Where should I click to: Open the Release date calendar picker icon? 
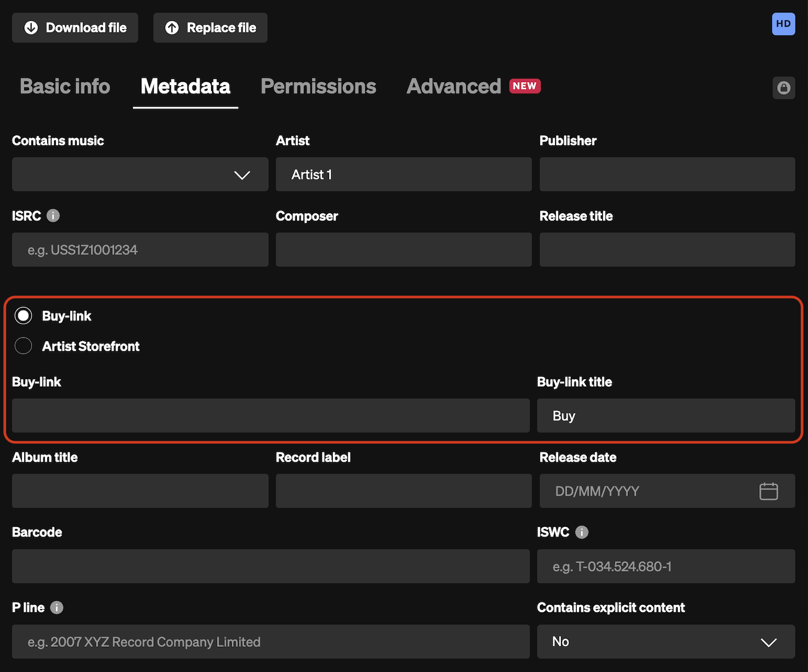pos(768,491)
